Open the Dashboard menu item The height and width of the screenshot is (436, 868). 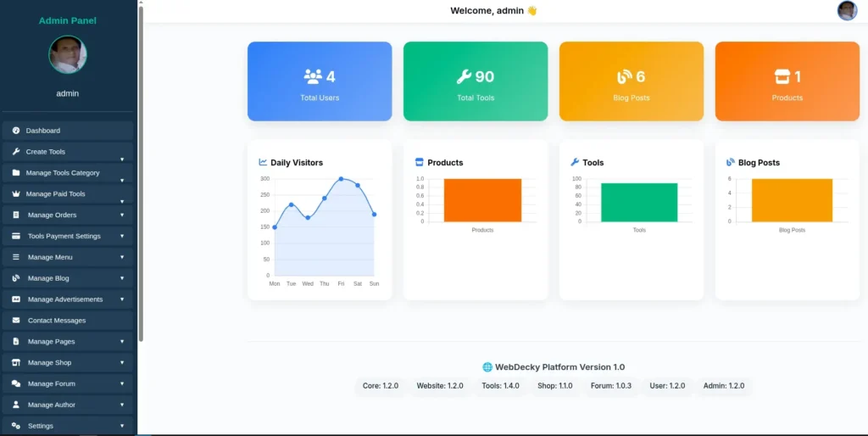pos(68,131)
